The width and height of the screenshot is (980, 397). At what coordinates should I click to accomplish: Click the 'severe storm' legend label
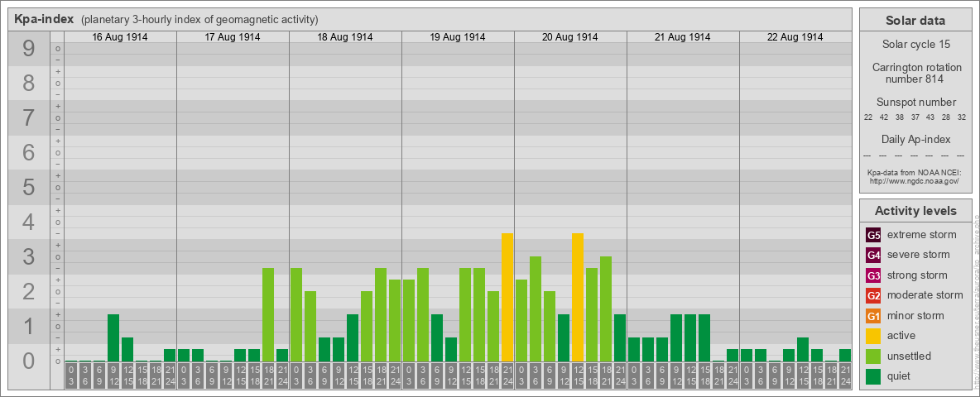[919, 255]
